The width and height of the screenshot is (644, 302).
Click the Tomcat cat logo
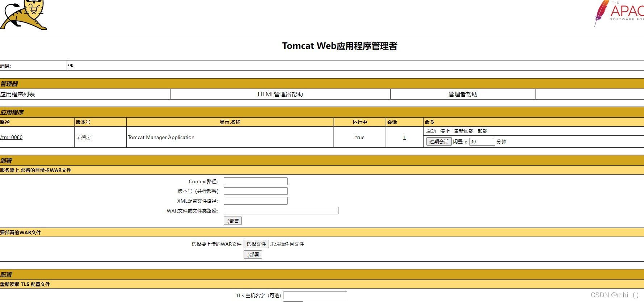[24, 15]
